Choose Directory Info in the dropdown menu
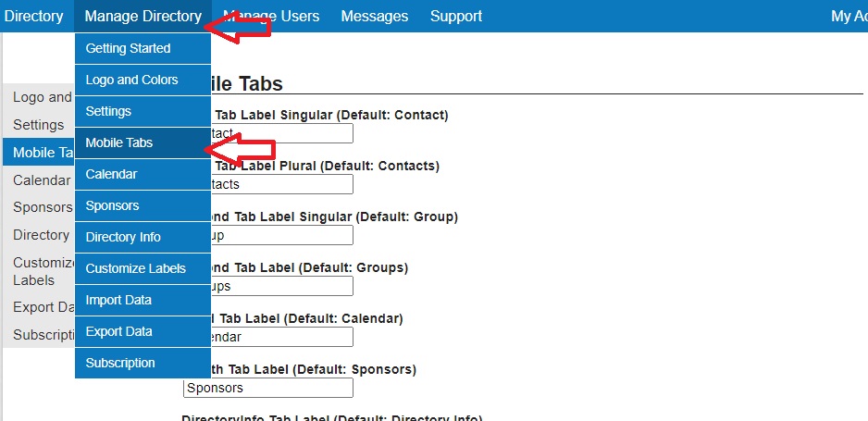 [123, 237]
